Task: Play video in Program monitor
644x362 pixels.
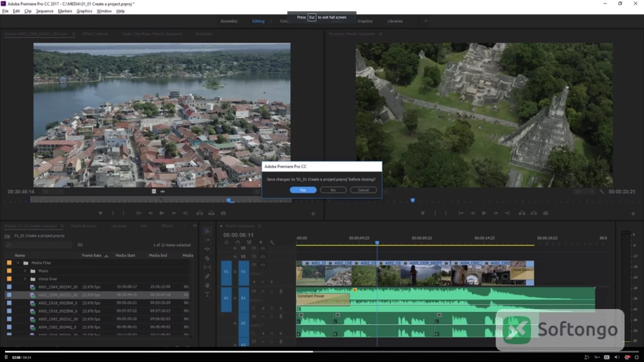Action: [x=484, y=213]
